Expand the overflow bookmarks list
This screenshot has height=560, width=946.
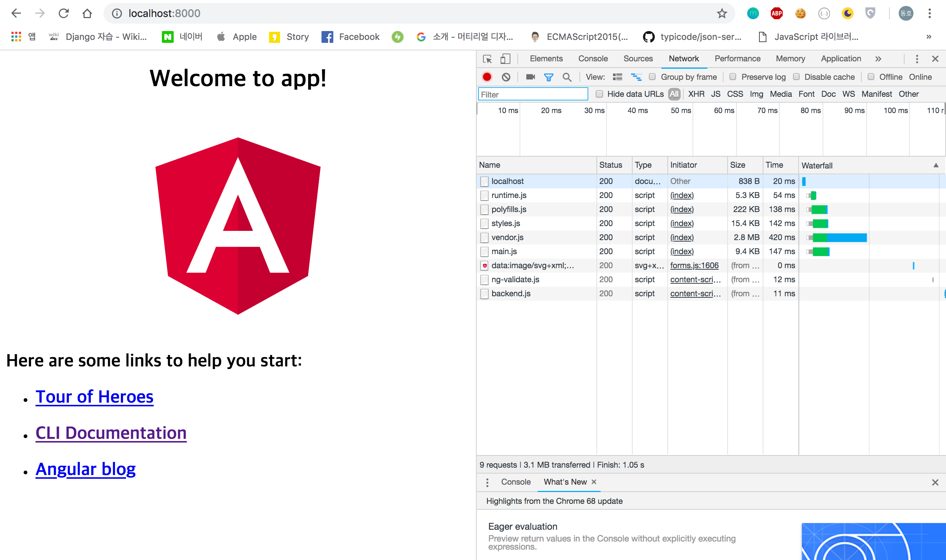[x=929, y=37]
